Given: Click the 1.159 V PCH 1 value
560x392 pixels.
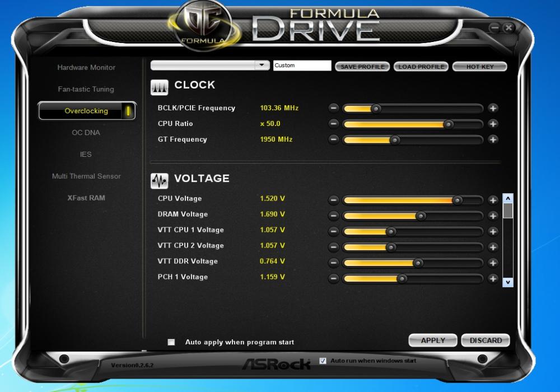Looking at the screenshot, I should coord(272,277).
